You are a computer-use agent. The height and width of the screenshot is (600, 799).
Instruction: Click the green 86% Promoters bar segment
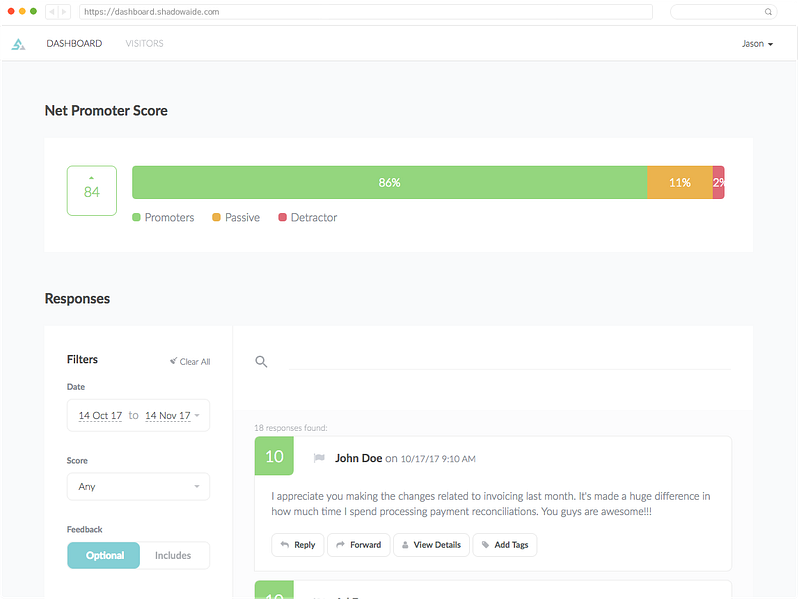[x=390, y=182]
